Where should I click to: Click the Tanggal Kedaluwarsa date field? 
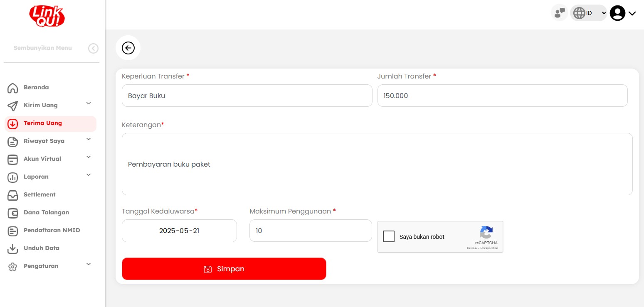[179, 231]
